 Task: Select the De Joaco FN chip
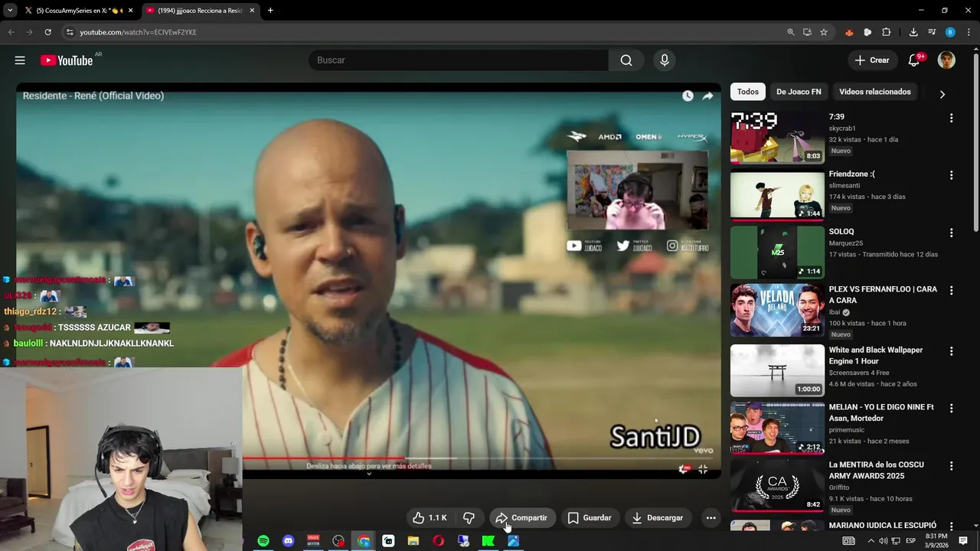799,92
